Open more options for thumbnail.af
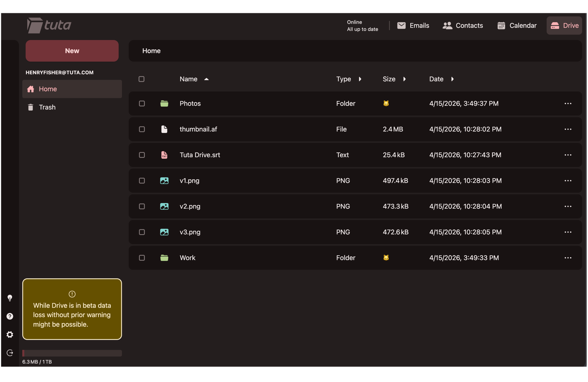This screenshot has height=382, width=588. coord(568,129)
